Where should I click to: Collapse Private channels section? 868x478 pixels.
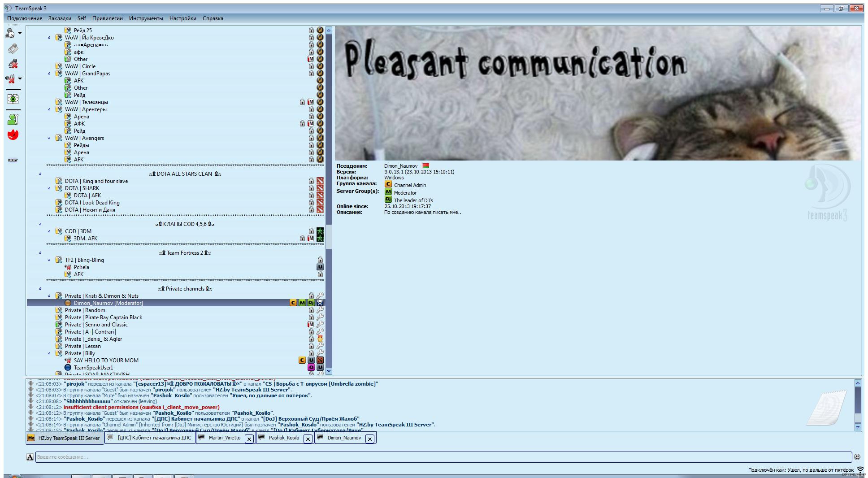[40, 289]
